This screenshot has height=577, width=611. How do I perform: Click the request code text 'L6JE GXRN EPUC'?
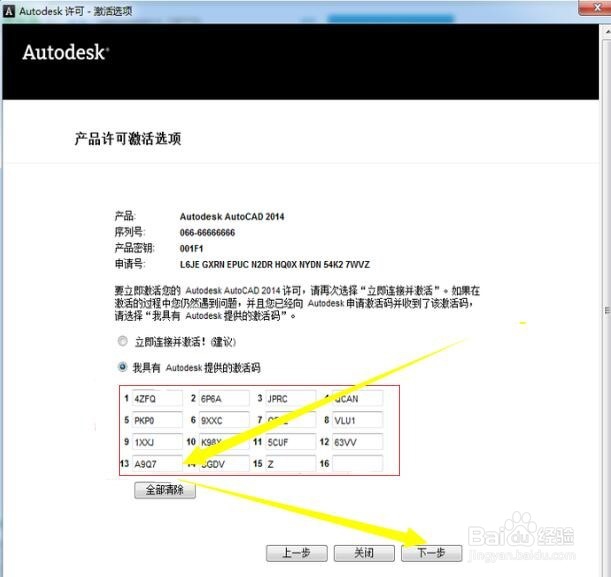click(x=214, y=265)
